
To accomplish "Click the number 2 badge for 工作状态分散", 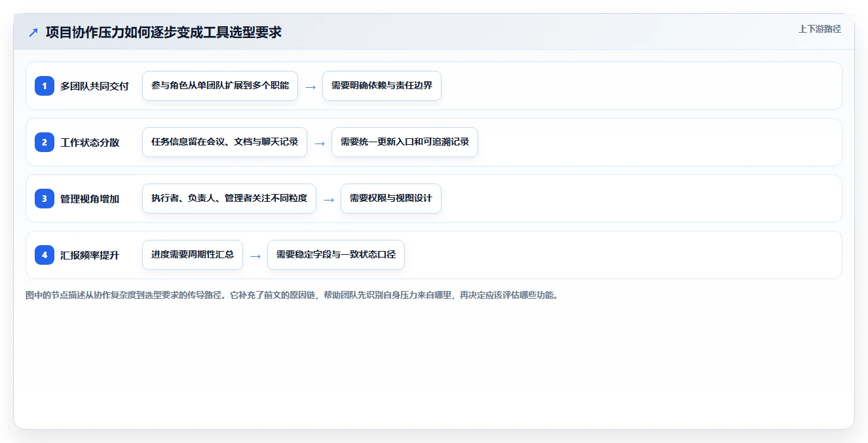I will click(x=45, y=142).
